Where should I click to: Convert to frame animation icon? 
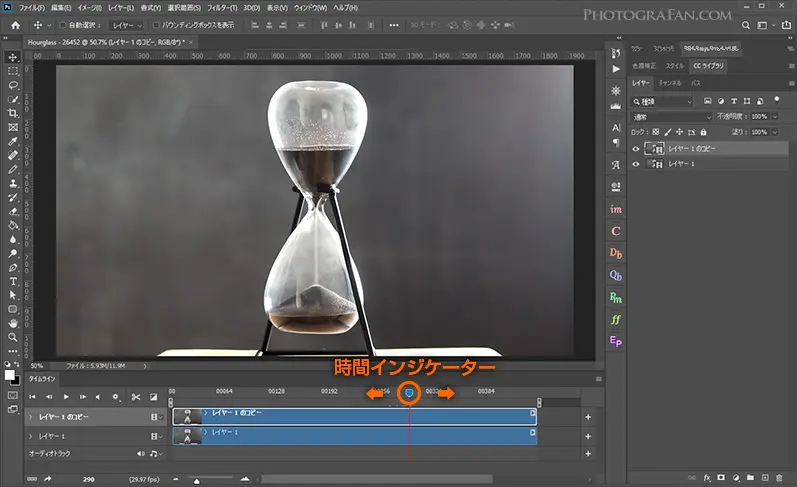point(32,479)
